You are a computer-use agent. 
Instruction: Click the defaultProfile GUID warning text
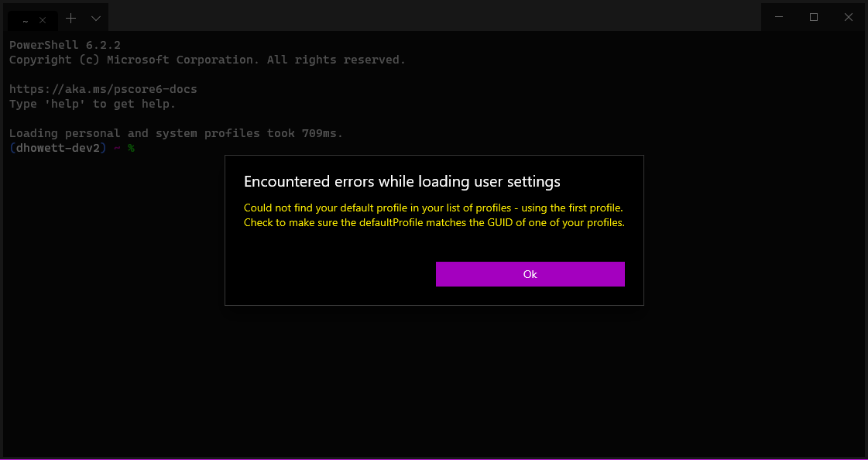(433, 222)
